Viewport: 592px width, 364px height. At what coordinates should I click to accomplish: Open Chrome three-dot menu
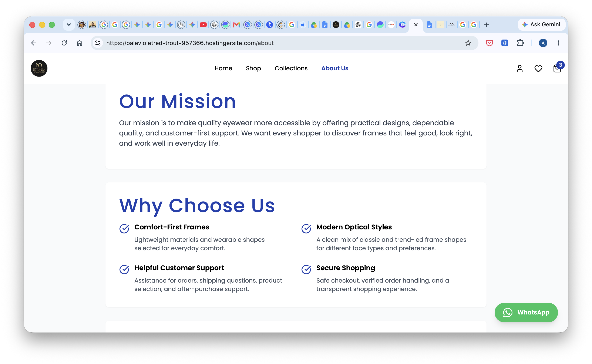[558, 43]
